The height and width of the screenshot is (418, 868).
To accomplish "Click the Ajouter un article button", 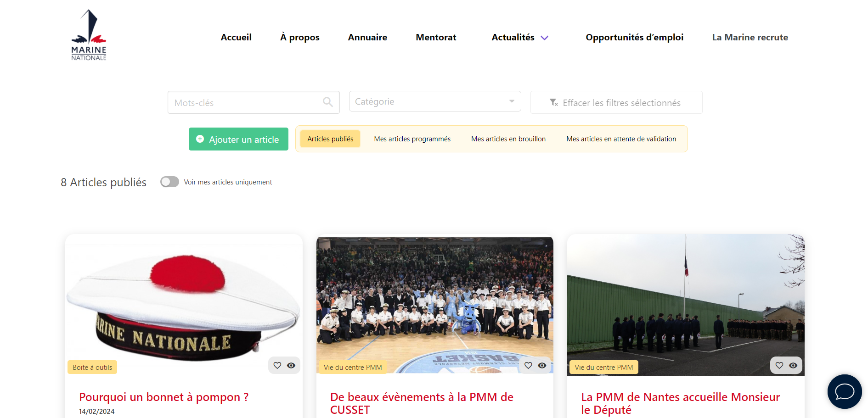I will [238, 139].
